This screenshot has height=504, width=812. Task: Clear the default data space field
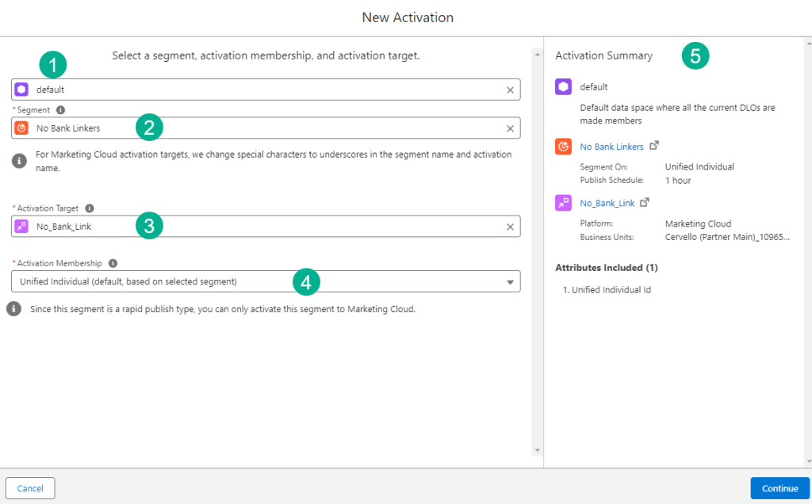[x=510, y=90]
